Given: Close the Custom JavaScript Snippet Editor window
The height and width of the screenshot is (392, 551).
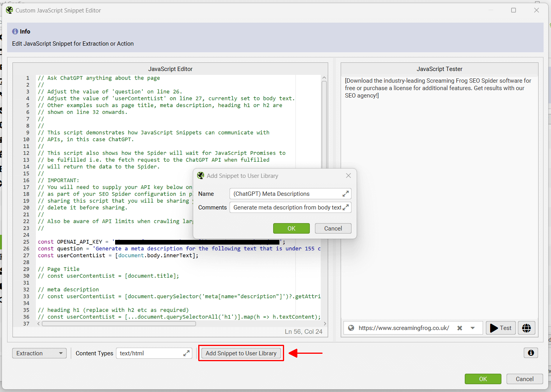Looking at the screenshot, I should point(537,10).
